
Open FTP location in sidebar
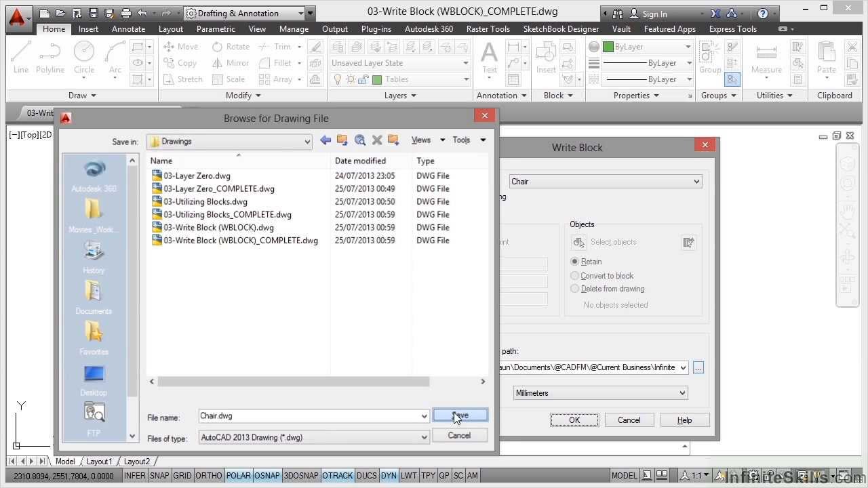tap(94, 419)
